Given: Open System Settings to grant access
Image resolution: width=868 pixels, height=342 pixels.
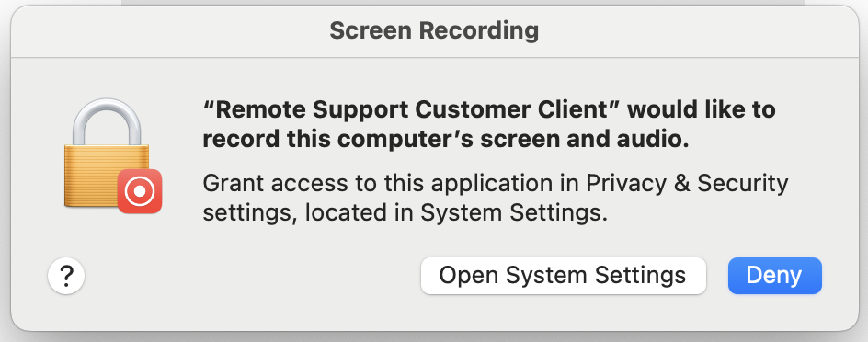Looking at the screenshot, I should coord(563,276).
